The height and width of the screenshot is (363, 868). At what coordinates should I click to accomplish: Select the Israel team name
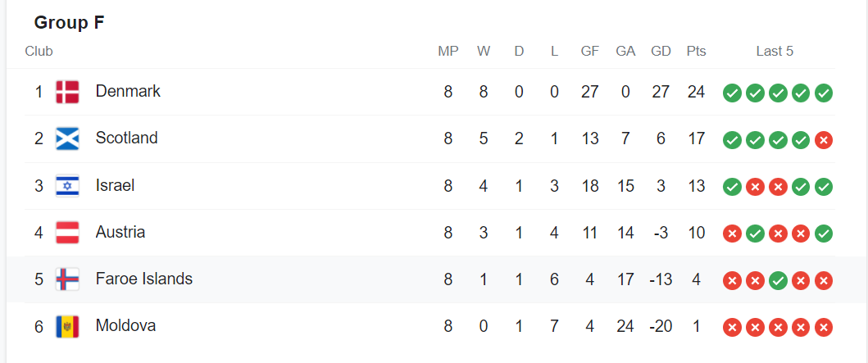pyautogui.click(x=115, y=185)
